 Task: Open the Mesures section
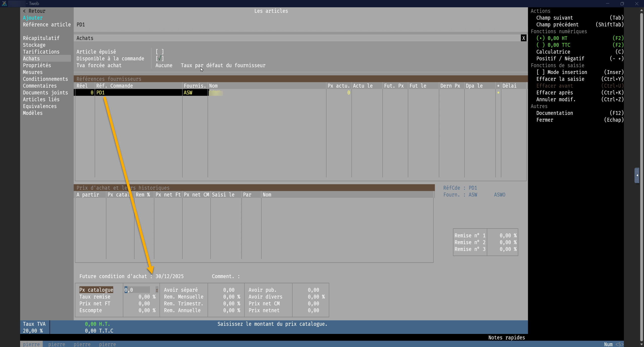[x=33, y=72]
